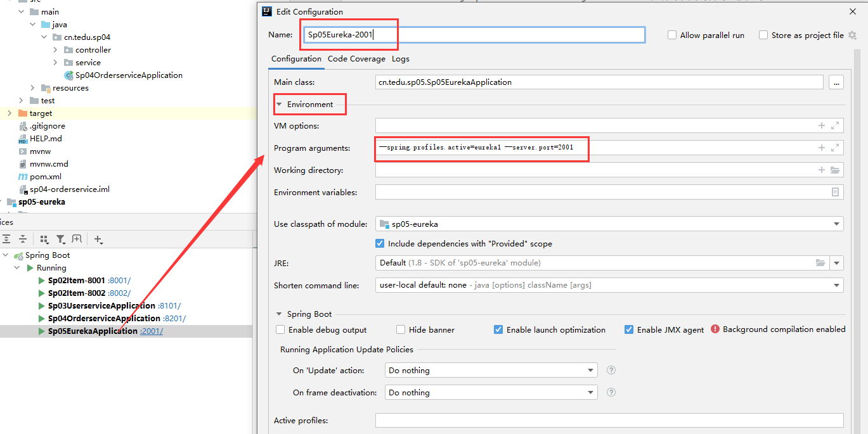Click Spring Boot leaf icon in Services
This screenshot has height=434, width=868.
point(19,255)
